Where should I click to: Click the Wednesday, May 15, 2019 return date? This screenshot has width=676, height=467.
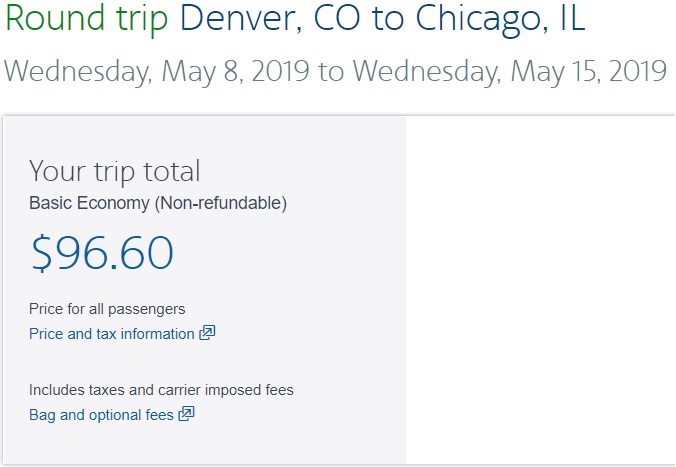(509, 72)
